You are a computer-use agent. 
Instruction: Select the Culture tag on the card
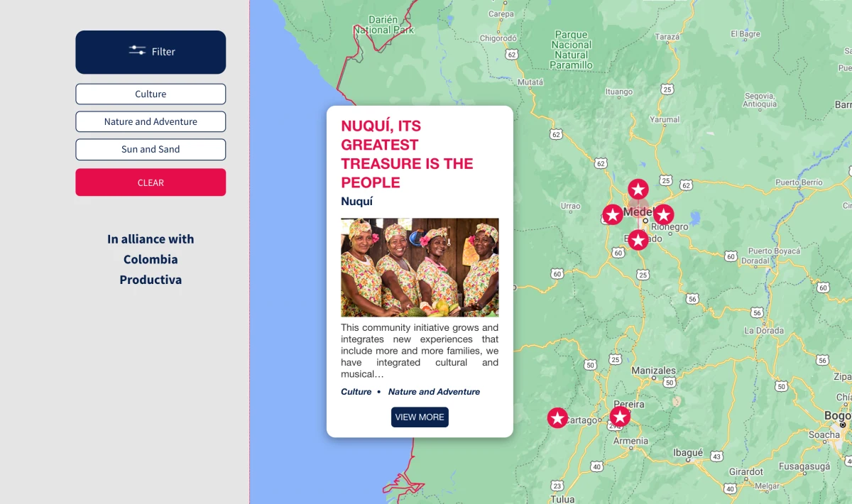pyautogui.click(x=356, y=392)
